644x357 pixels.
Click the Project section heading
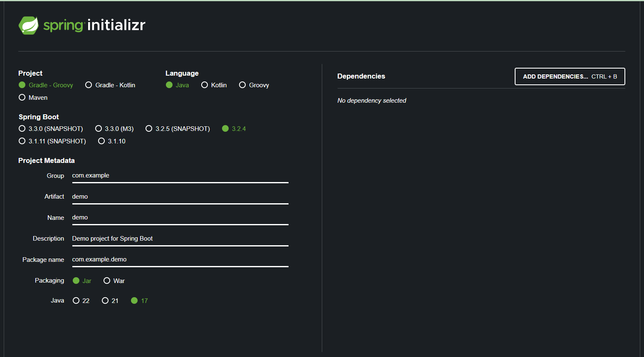click(30, 73)
